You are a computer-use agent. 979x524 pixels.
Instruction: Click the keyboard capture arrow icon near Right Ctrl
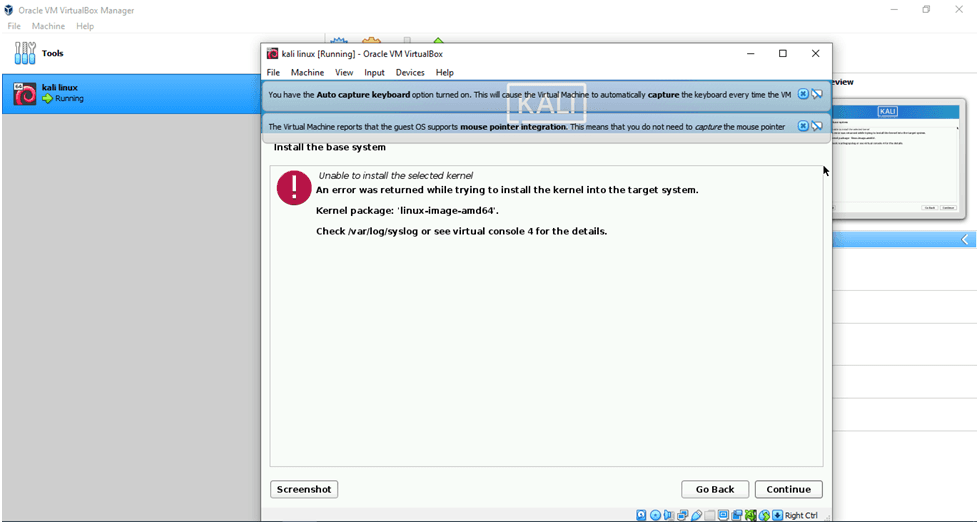pyautogui.click(x=777, y=515)
